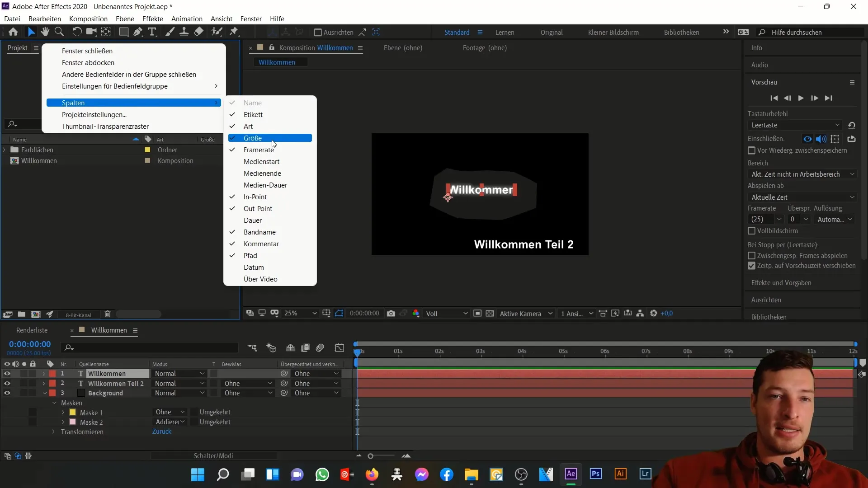The height and width of the screenshot is (488, 868).
Task: Select the Home icon in toolbar
Action: coord(13,32)
